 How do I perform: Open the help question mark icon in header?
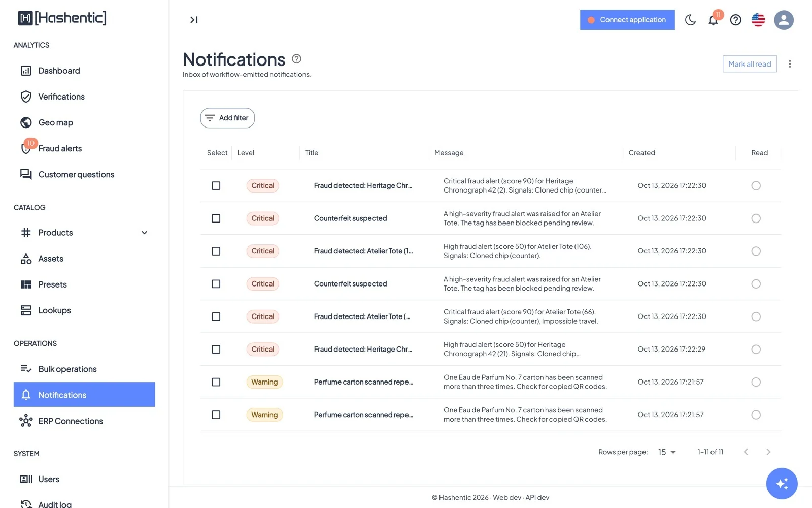735,20
